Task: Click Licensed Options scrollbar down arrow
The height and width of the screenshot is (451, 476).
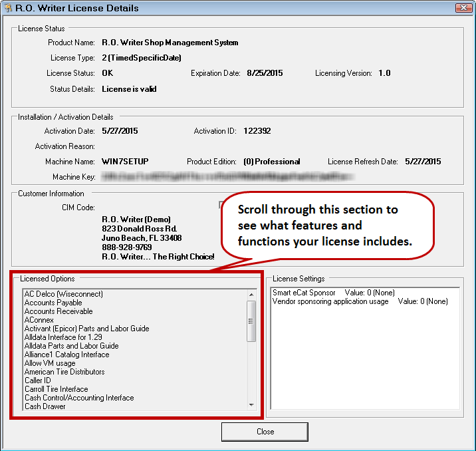Action: tap(251, 404)
